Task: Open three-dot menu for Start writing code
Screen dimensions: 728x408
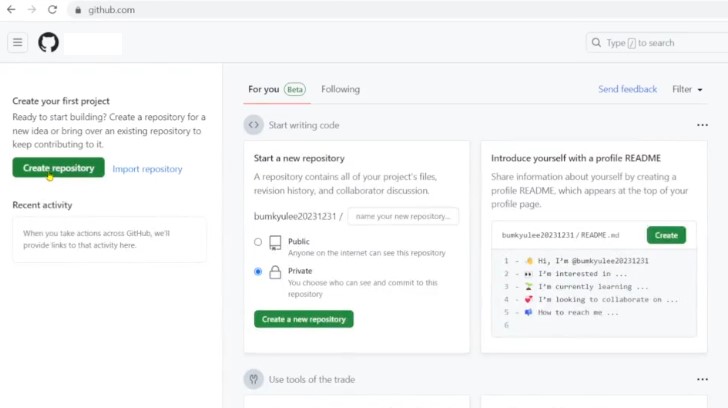Action: [x=702, y=125]
